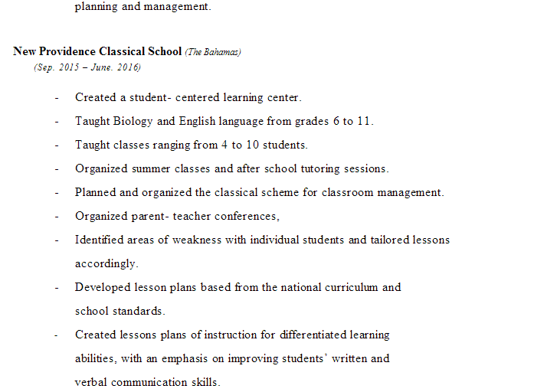Click the heading New Providence Classical School
Viewport: 557px width, 392px height.
click(97, 51)
